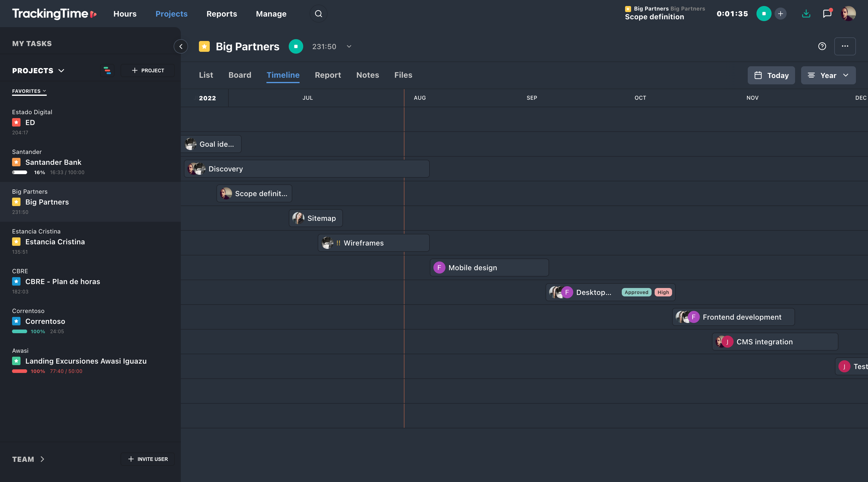Open the three-dots project options menu
Screen dimensions: 868x482
[x=845, y=46]
